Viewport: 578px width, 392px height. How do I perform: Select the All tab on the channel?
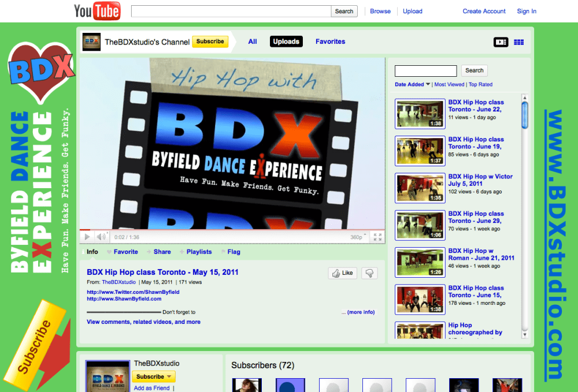point(252,42)
